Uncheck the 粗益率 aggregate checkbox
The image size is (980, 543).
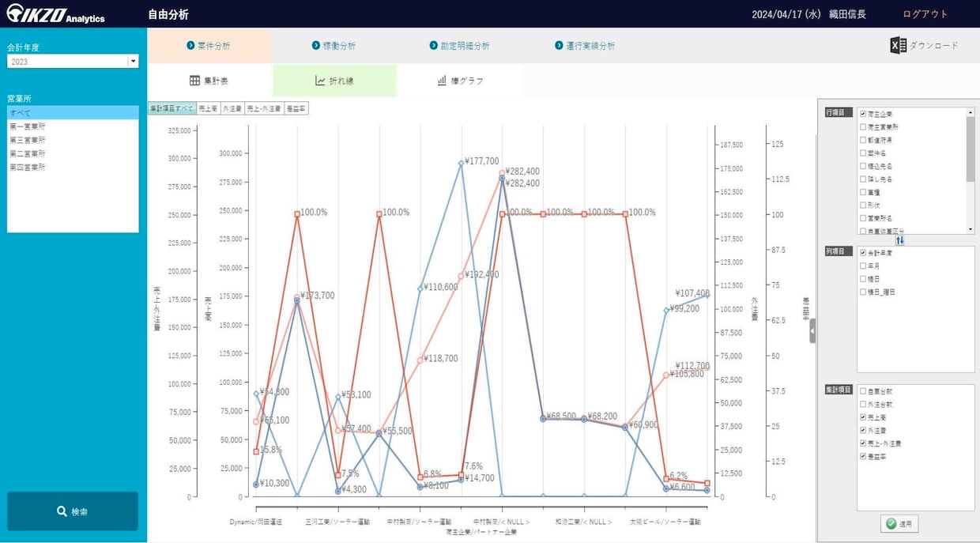point(863,456)
